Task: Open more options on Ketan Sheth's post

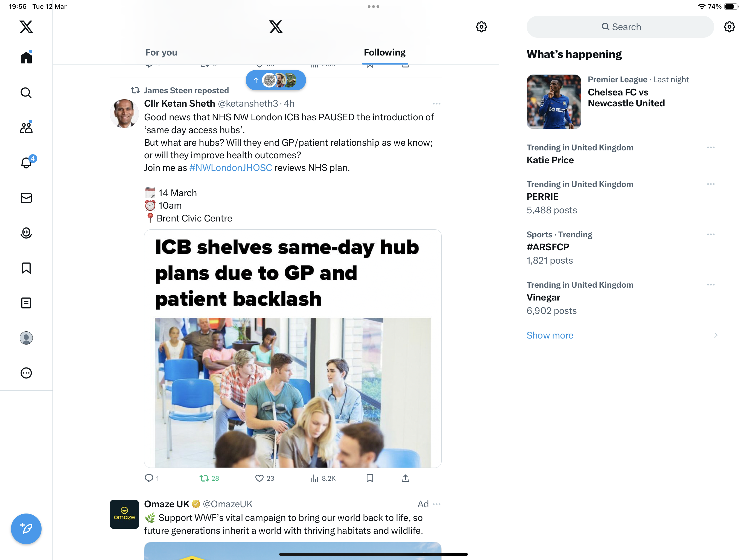Action: (436, 104)
